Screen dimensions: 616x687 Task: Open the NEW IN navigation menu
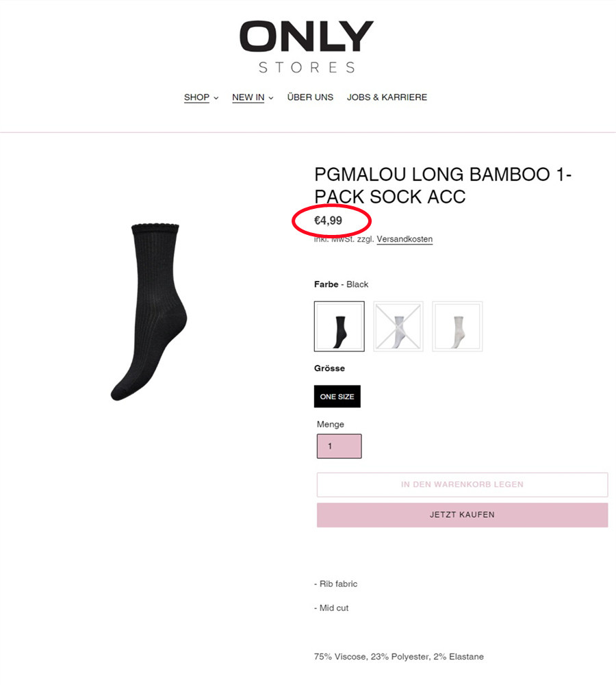click(248, 97)
